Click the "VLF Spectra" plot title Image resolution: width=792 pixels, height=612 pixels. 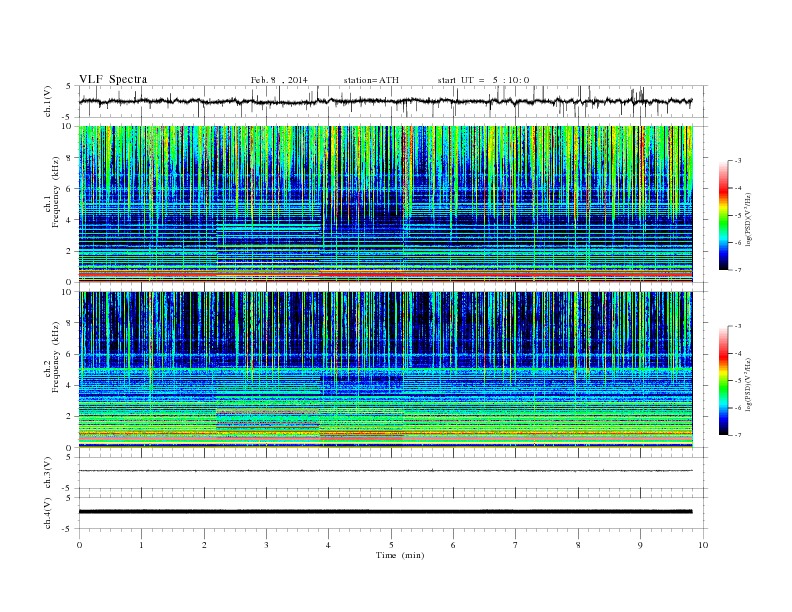point(113,79)
